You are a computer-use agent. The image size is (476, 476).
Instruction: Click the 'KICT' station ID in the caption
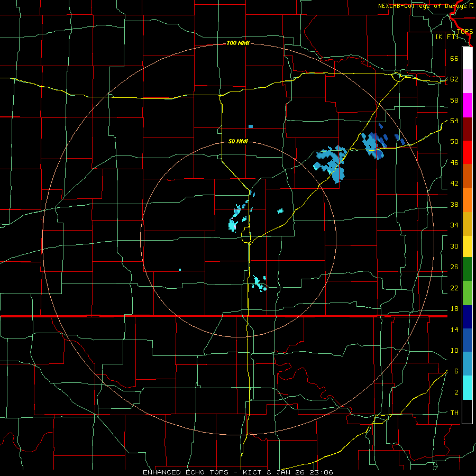(253, 472)
